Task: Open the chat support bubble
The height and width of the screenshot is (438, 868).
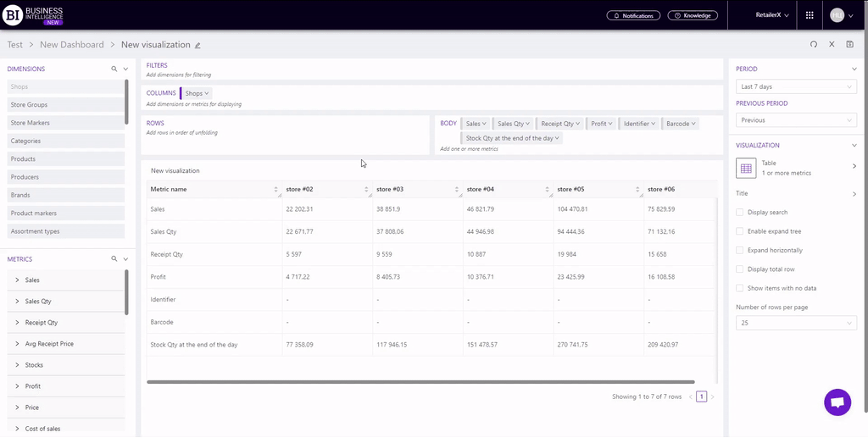Action: pos(837,402)
